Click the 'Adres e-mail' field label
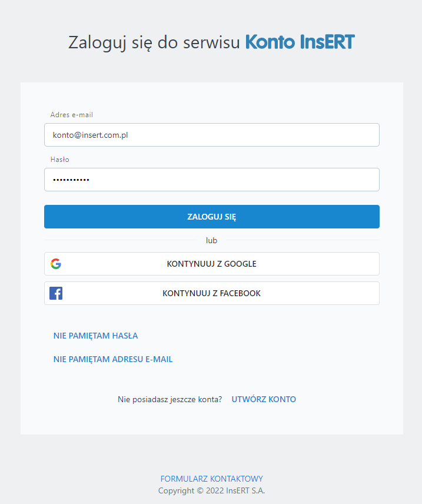422x504 pixels. pyautogui.click(x=72, y=115)
